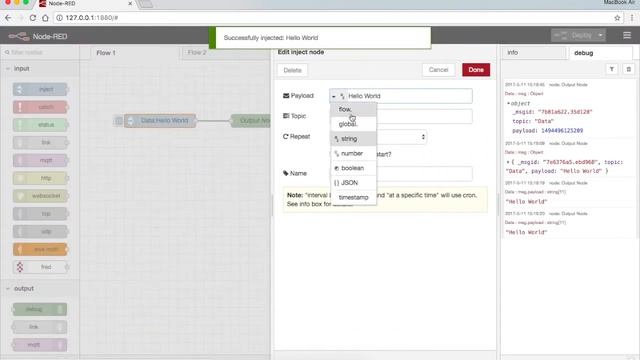This screenshot has width=640, height=360.
Task: Bookmark the page with the star icon
Action: pyautogui.click(x=617, y=18)
